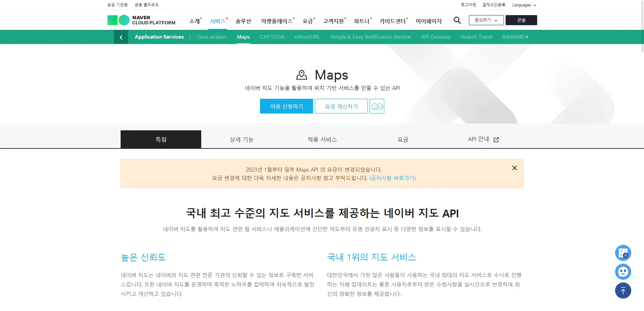Close the pricing change notice banner

click(514, 168)
